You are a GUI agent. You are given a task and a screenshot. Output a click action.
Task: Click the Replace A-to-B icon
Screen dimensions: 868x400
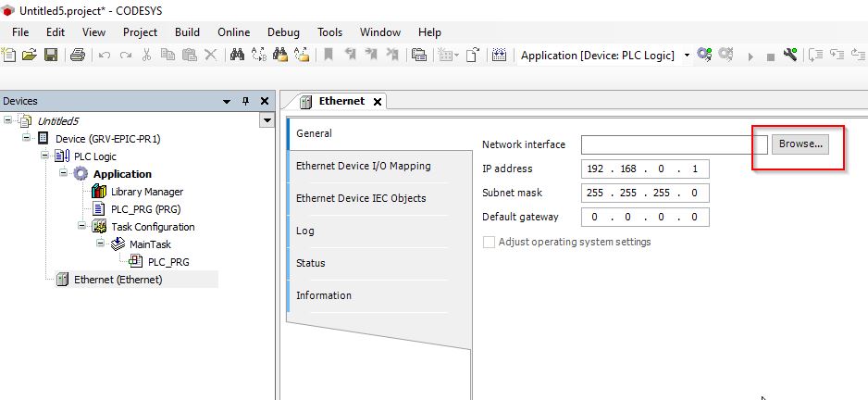click(x=258, y=55)
